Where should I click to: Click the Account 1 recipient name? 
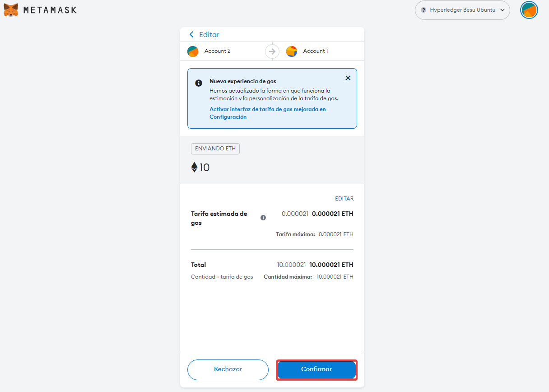(316, 51)
